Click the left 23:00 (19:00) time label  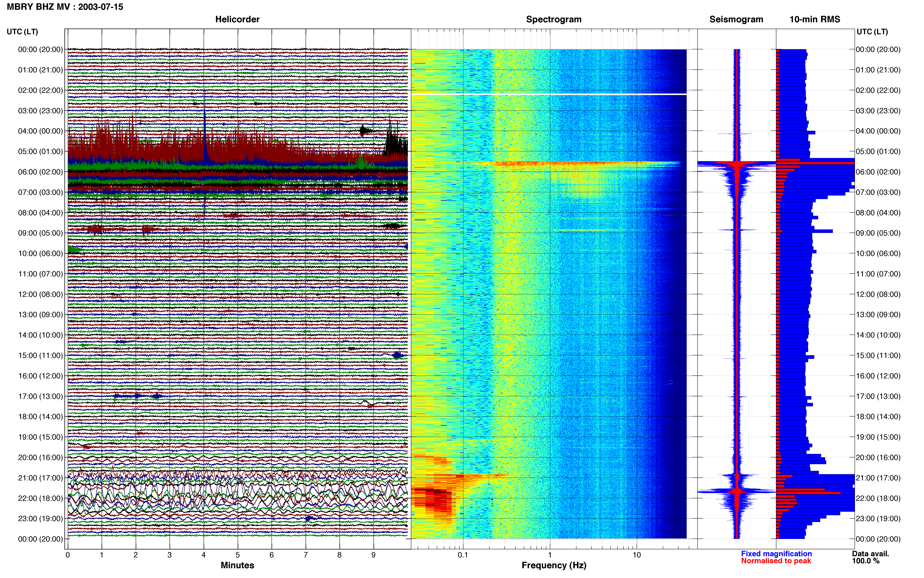tap(41, 519)
